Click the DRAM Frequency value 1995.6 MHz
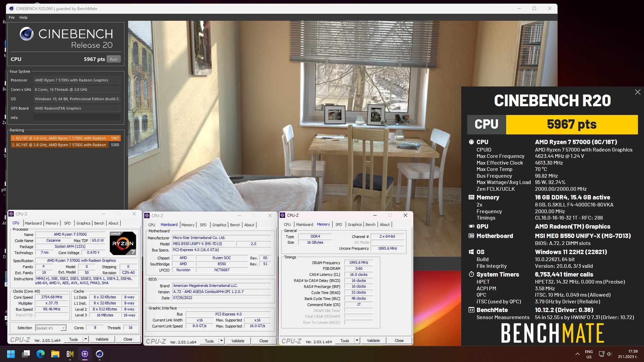Viewport: 644px width, 362px height. coord(359,263)
